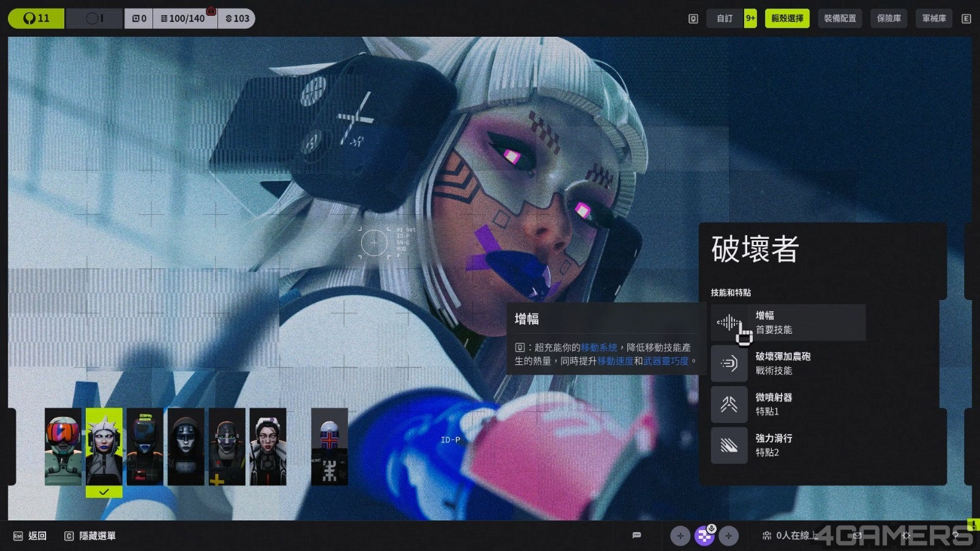This screenshot has height=551, width=980.
Task: Select the 破壞彈加農砲 tactical skill icon
Action: [x=729, y=364]
